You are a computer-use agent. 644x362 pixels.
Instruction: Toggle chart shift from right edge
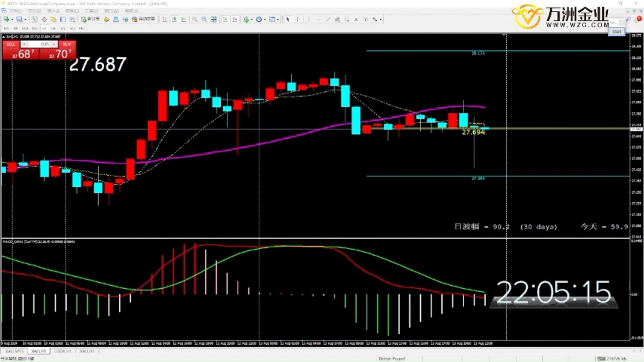(x=234, y=19)
